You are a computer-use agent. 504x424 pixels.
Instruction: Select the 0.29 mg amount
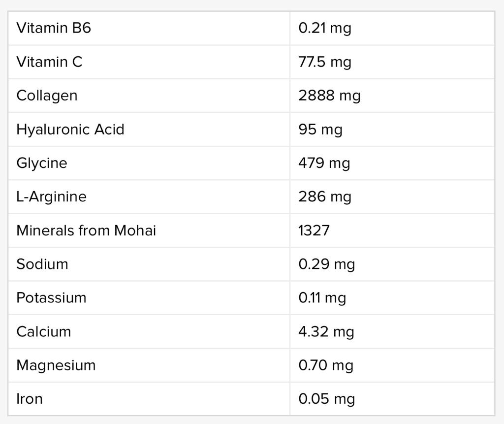[x=326, y=264]
